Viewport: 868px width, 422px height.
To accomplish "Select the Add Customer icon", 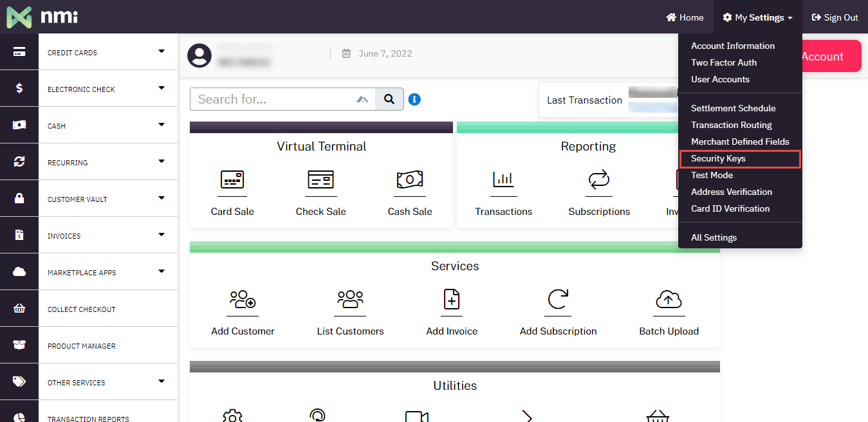I will click(242, 300).
